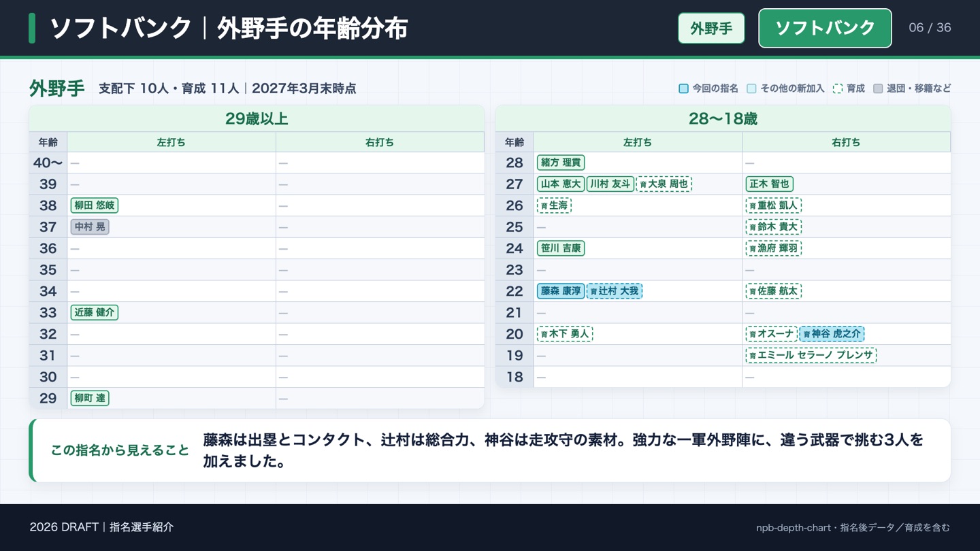Click the 今回の指名 legend swatch
The width and height of the screenshot is (980, 551).
[x=683, y=88]
